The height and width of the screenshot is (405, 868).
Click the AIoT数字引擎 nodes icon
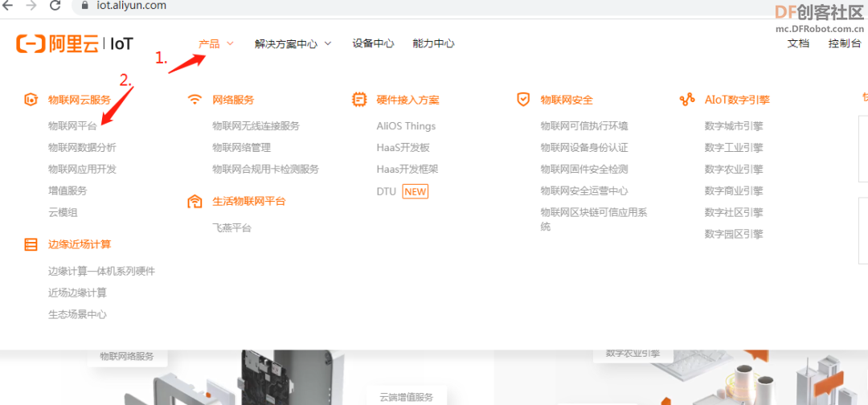point(687,100)
